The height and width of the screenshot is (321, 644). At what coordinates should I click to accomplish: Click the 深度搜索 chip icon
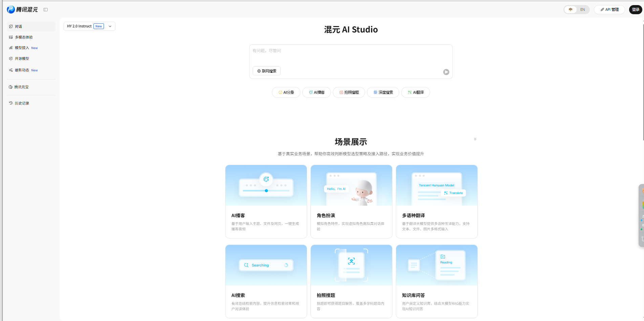click(375, 92)
